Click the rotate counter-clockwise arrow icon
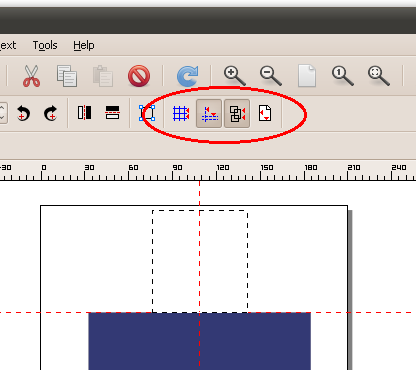Screen dimensions: 416x370 tap(23, 113)
